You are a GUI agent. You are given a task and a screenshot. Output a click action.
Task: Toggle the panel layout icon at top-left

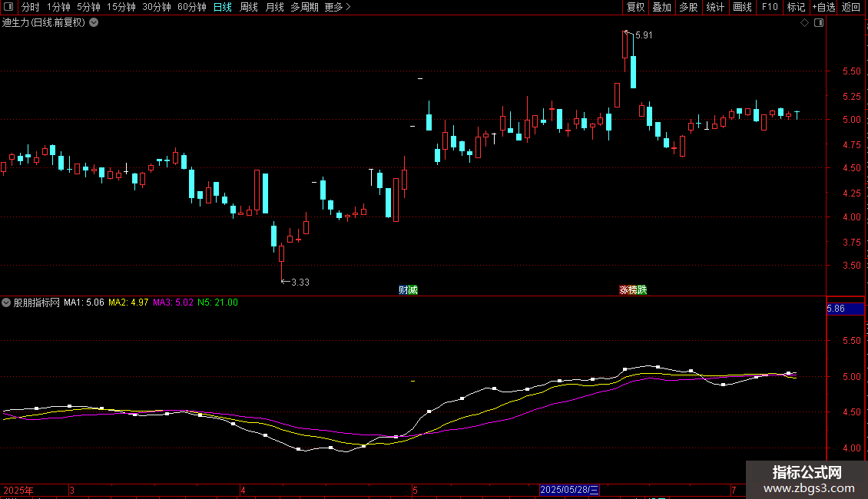8,7
